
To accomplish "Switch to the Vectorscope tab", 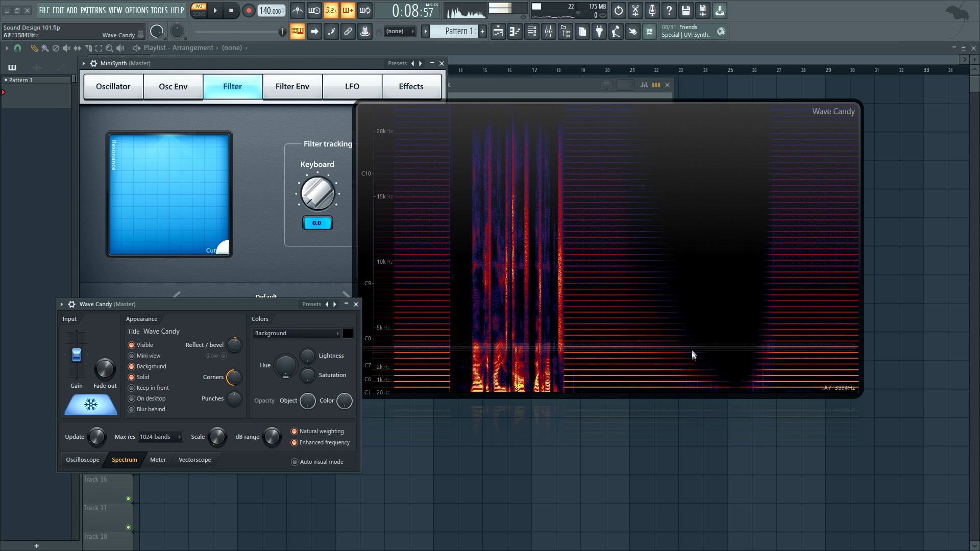I will click(194, 460).
